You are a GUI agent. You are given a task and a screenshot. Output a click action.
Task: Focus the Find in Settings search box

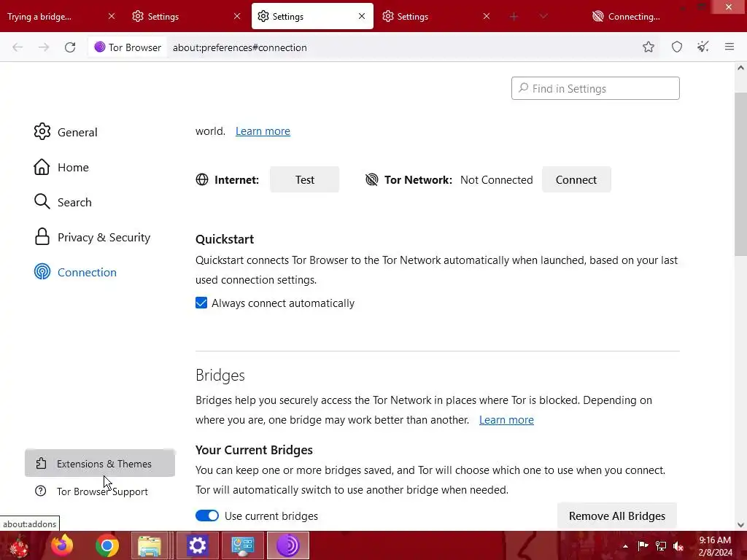pos(595,88)
